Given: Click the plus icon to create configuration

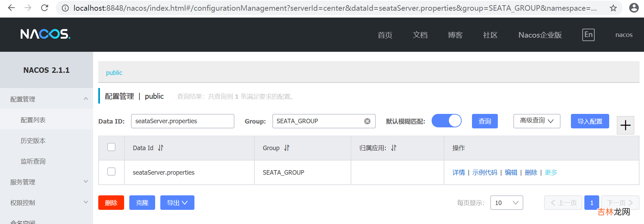Looking at the screenshot, I should [x=625, y=125].
